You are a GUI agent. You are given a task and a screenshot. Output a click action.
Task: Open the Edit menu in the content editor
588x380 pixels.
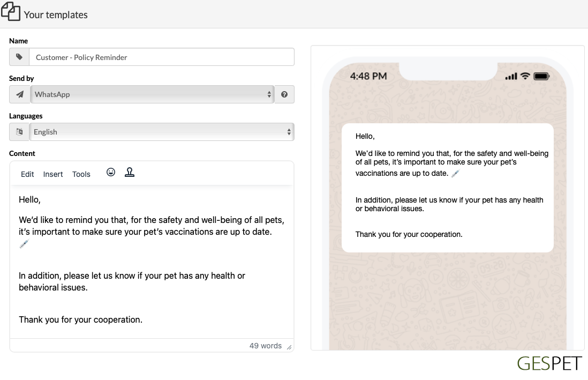[27, 174]
